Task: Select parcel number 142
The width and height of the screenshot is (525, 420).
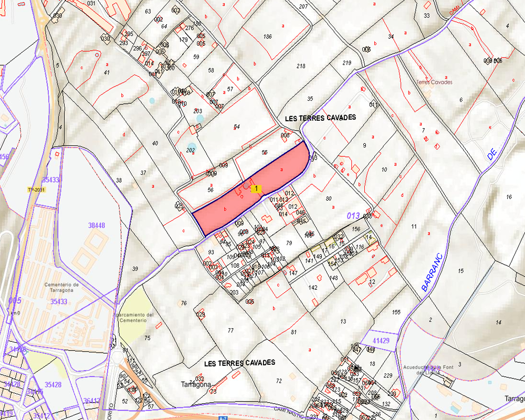Action: tap(313, 288)
